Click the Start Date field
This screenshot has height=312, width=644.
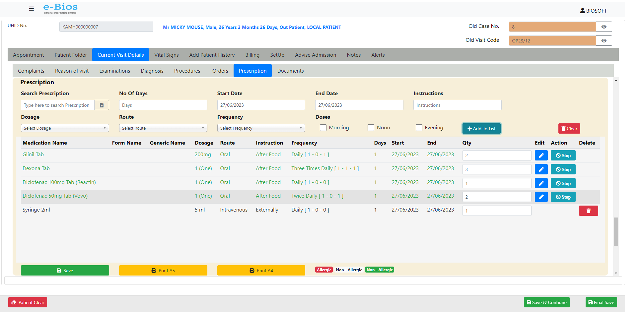point(261,105)
